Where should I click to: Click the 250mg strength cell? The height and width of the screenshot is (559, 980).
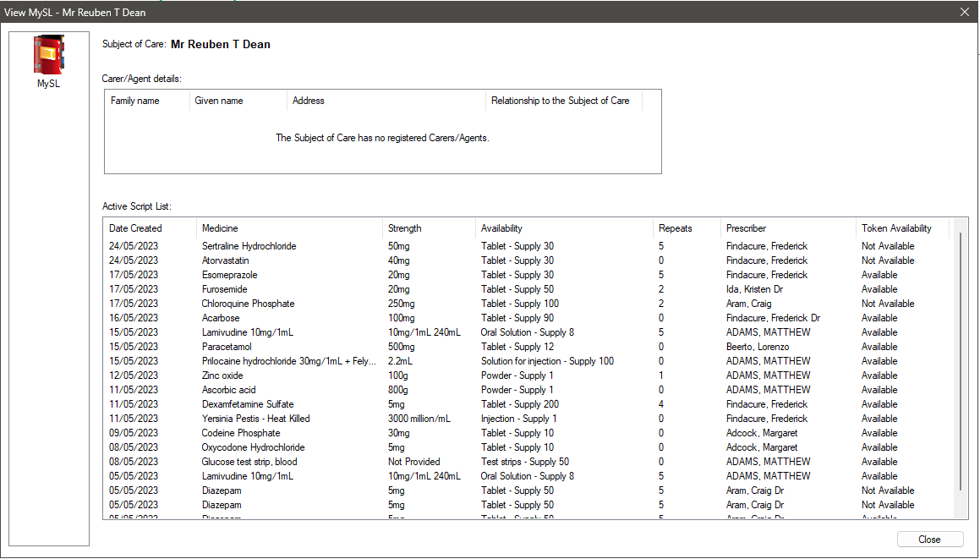point(402,304)
